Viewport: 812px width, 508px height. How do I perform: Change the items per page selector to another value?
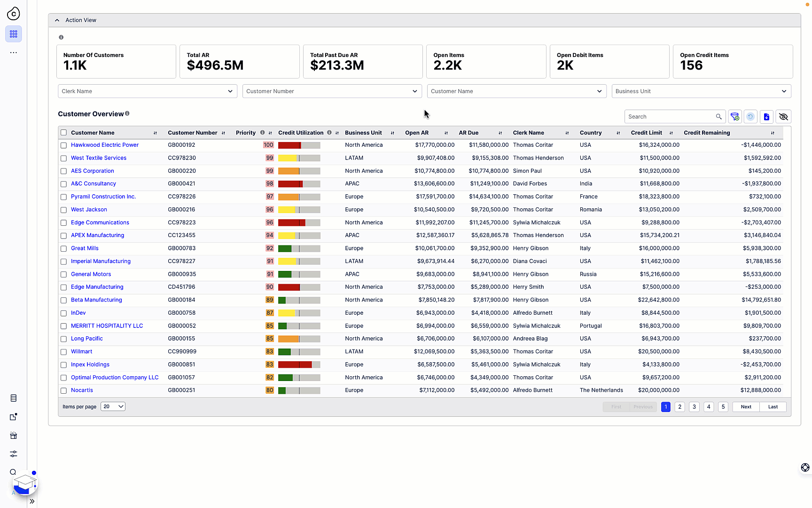coord(112,406)
